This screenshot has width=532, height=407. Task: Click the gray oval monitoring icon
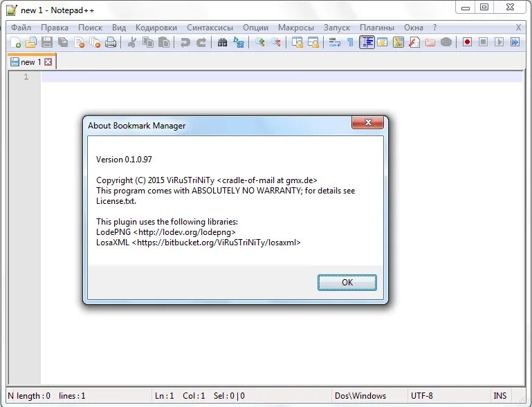click(446, 42)
